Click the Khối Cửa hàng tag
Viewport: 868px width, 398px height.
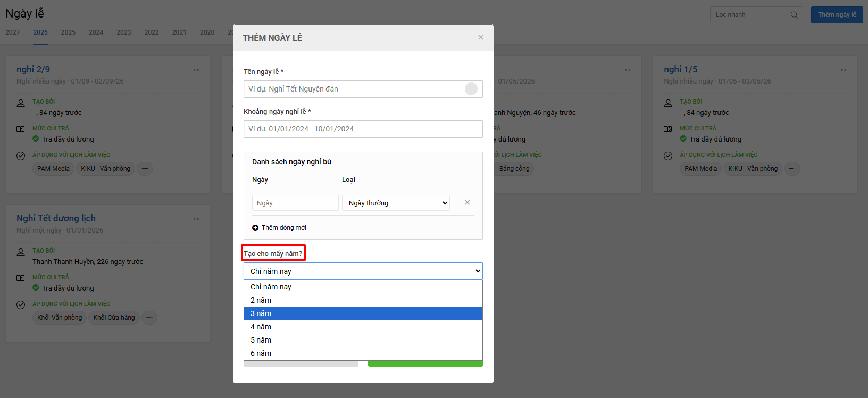click(x=114, y=318)
